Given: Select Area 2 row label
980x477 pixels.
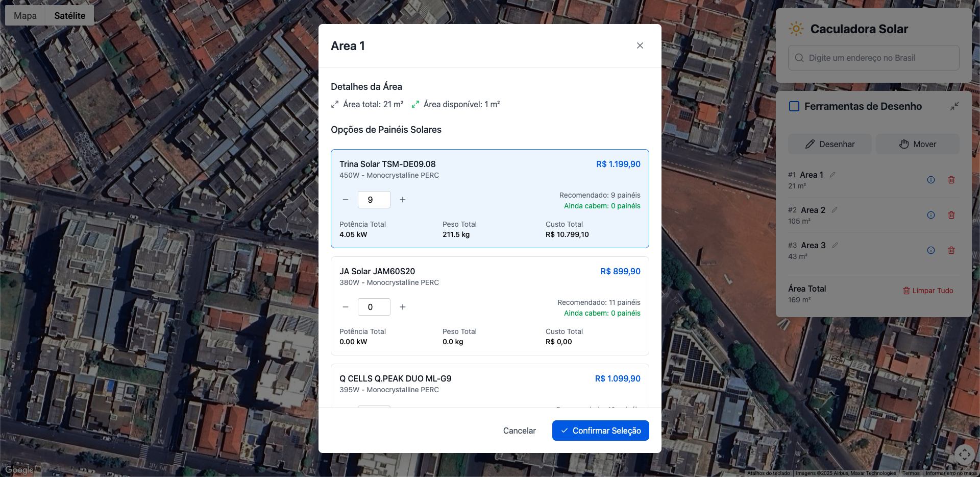Looking at the screenshot, I should (813, 210).
